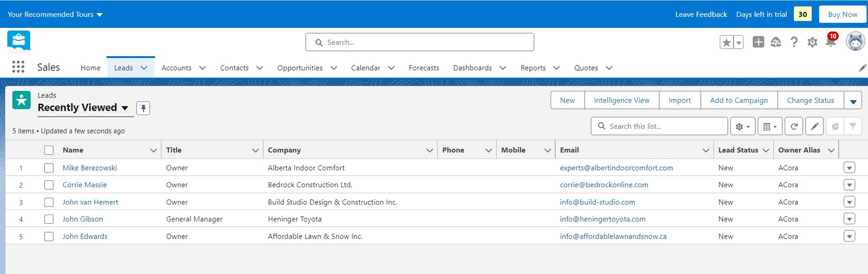Open the Notifications bell icon
This screenshot has height=274, width=868.
831,42
